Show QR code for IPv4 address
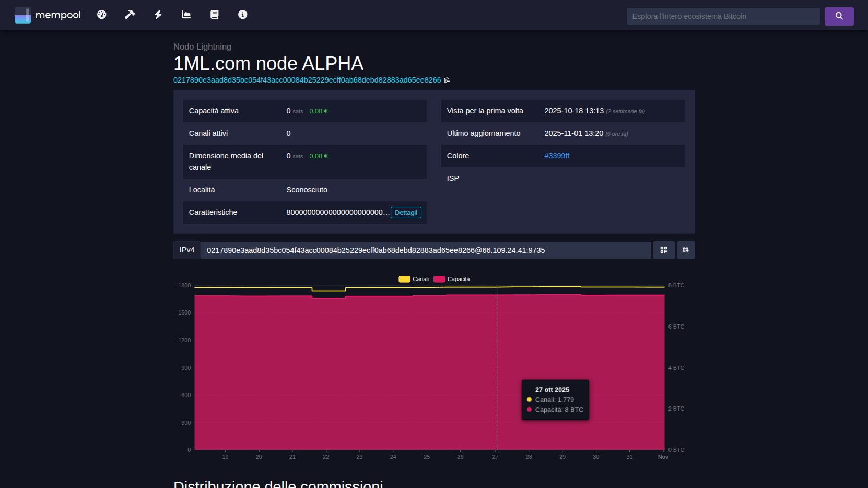Screen dimensions: 868x488 point(663,250)
